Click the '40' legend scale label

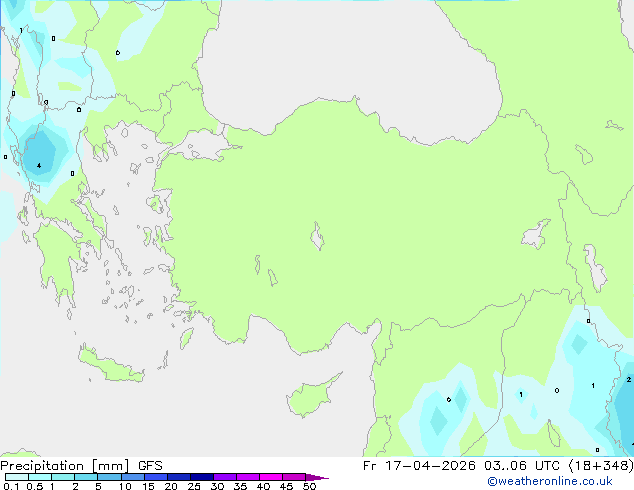click(x=263, y=486)
